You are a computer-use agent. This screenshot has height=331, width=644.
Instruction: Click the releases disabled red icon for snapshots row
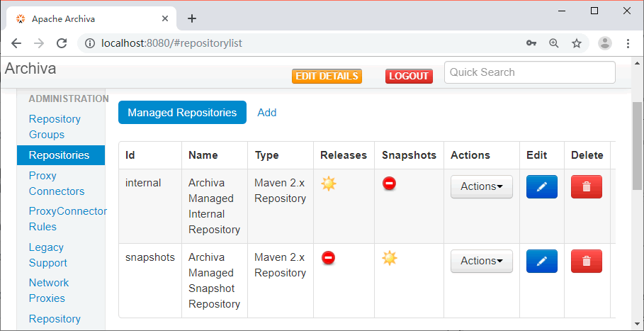(328, 258)
